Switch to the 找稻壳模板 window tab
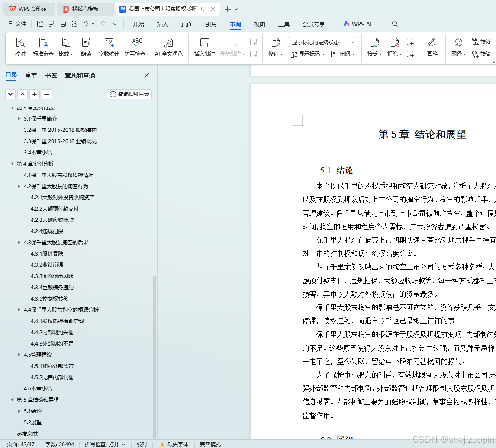Image resolution: width=496 pixels, height=448 pixels. pyautogui.click(x=85, y=9)
